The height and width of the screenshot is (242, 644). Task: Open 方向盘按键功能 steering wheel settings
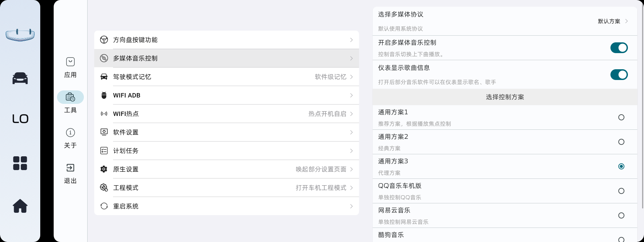(226, 40)
